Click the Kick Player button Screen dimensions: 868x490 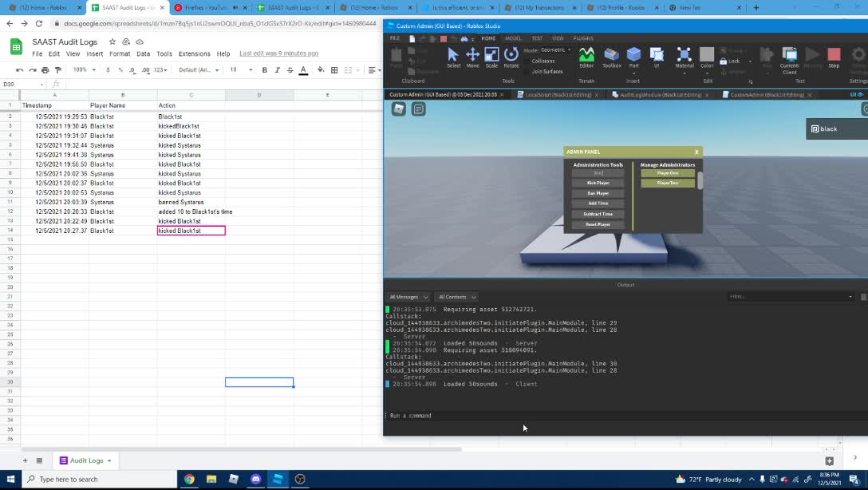[x=598, y=183]
